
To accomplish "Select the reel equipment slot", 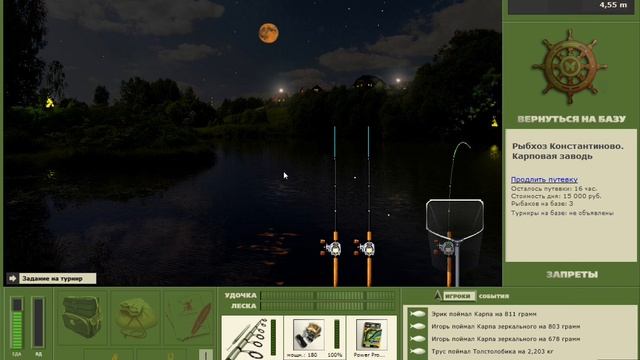I will click(x=314, y=338).
